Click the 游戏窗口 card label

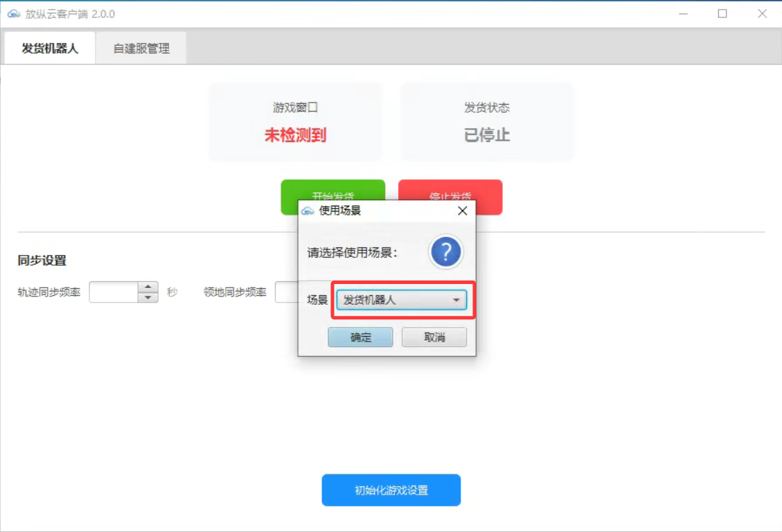point(295,107)
